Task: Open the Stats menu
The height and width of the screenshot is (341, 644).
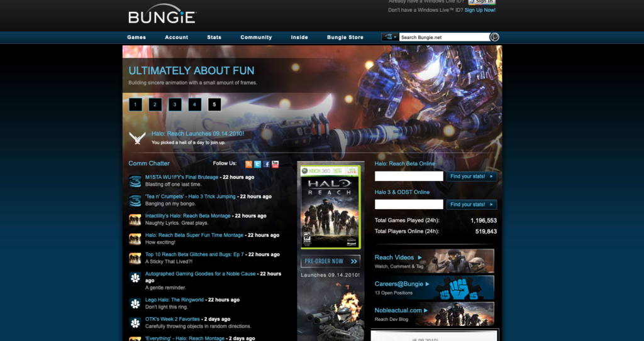Action: pos(214,37)
